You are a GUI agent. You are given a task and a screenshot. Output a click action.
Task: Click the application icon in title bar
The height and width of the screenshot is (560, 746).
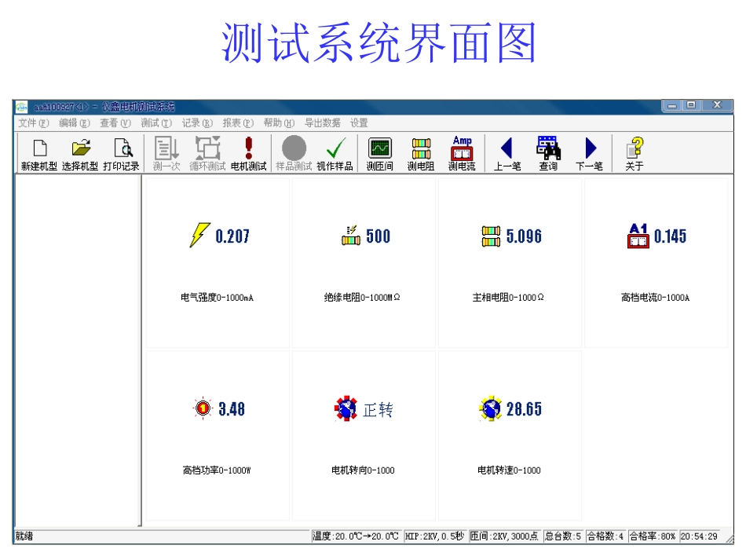[21, 107]
